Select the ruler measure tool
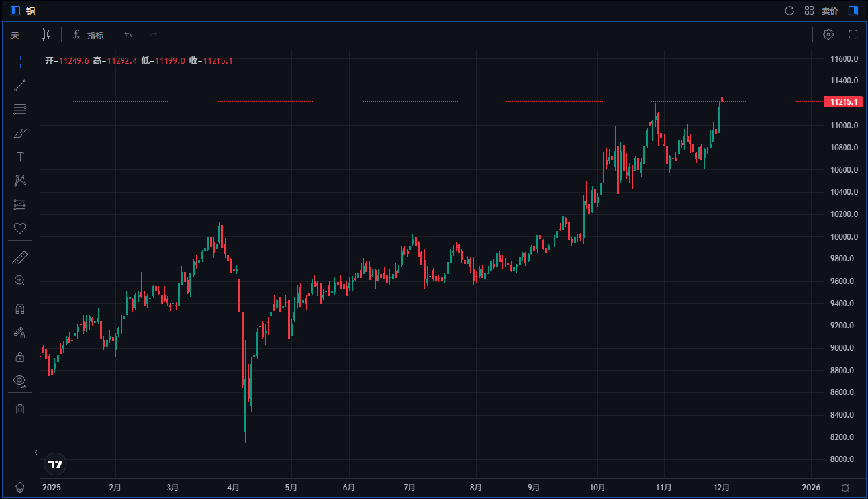The height and width of the screenshot is (499, 868). point(20,257)
